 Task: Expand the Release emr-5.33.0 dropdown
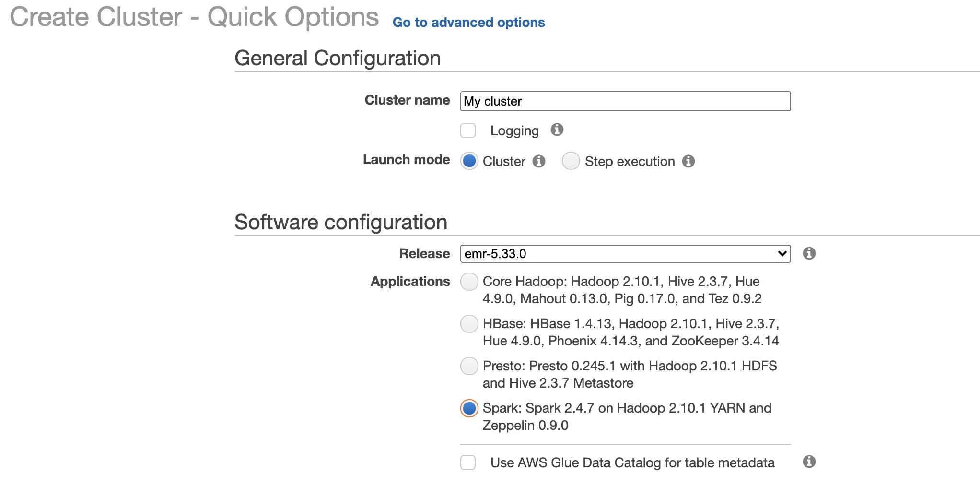[625, 254]
